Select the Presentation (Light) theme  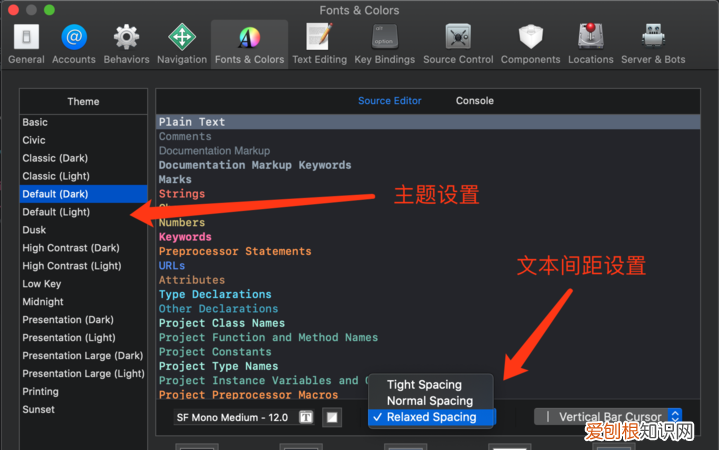coord(83,338)
